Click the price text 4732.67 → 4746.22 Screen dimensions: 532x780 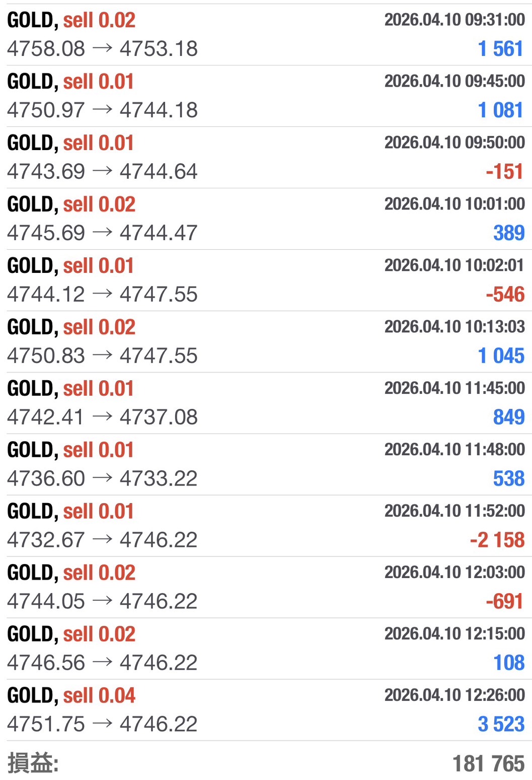pos(102,540)
